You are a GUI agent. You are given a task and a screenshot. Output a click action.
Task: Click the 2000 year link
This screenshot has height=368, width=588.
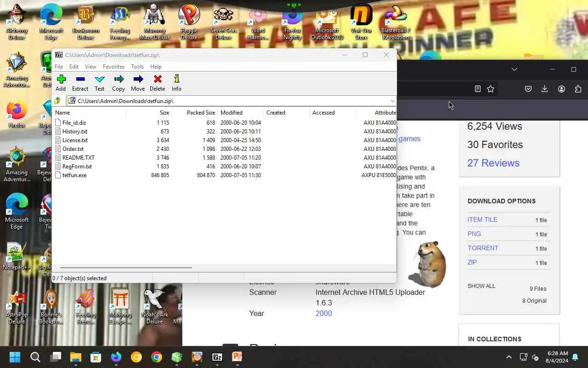pyautogui.click(x=324, y=313)
